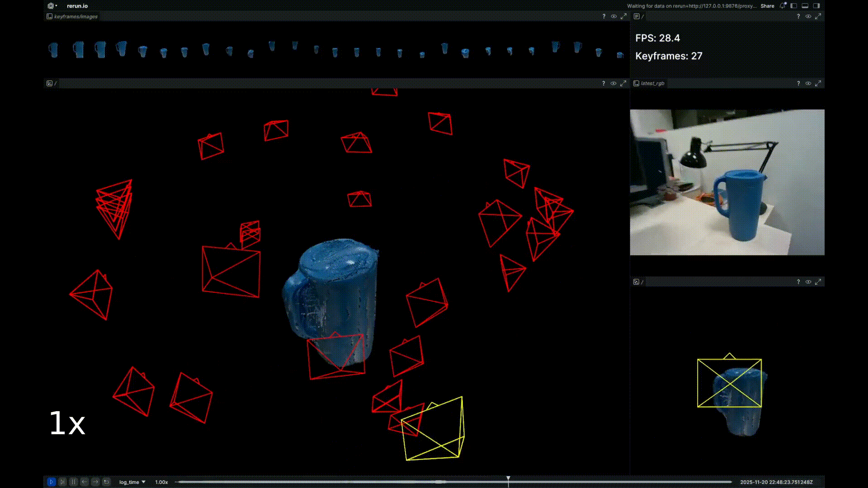Open the notifications bell
This screenshot has height=488, width=868.
tap(782, 6)
